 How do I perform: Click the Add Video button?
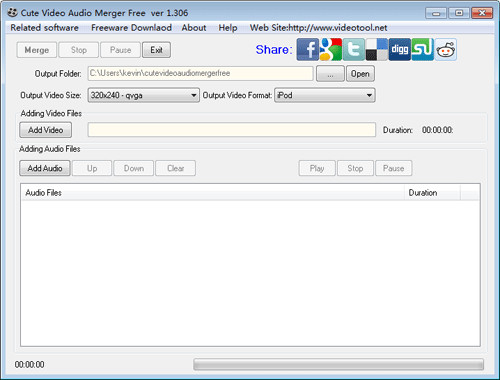(45, 130)
